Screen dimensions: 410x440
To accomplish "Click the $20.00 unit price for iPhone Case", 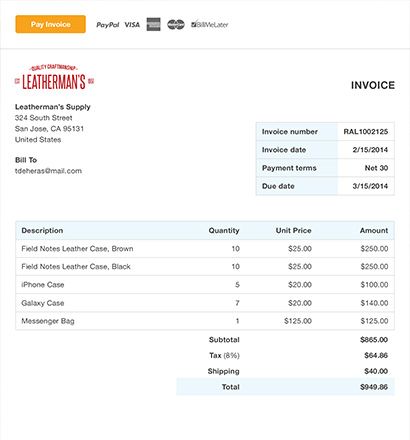I will click(300, 285).
